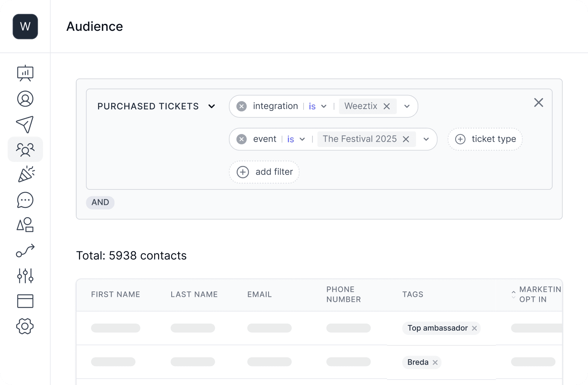Select the Segments shapes icon
This screenshot has width=588, height=385.
coord(25,225)
